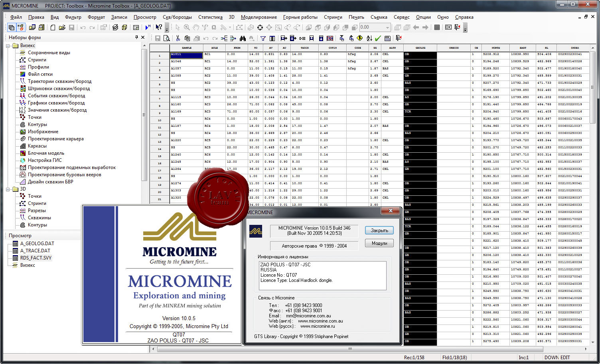
Task: Click the vertical scrollbar down arrow of the table
Action: [592, 342]
